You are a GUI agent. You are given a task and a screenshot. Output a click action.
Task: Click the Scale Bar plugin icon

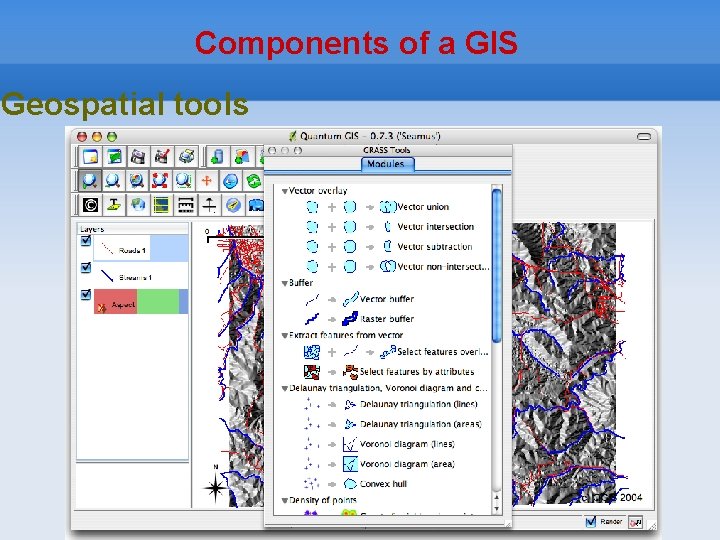click(186, 205)
